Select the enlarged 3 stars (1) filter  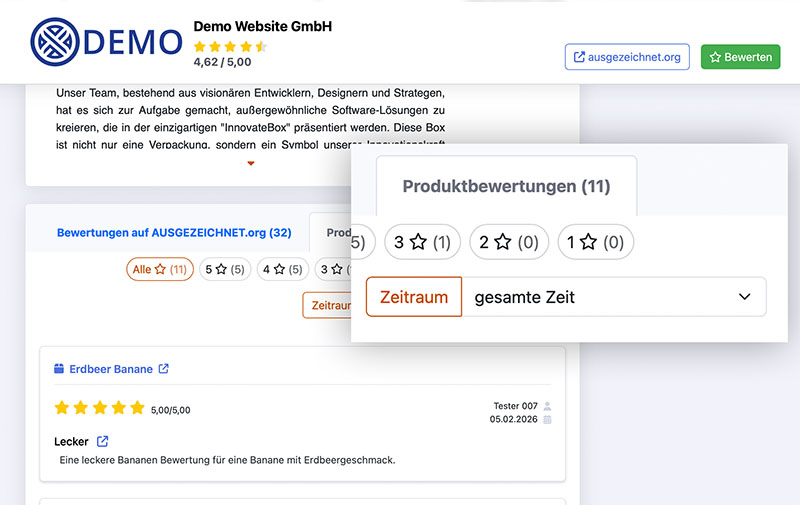[x=420, y=241]
